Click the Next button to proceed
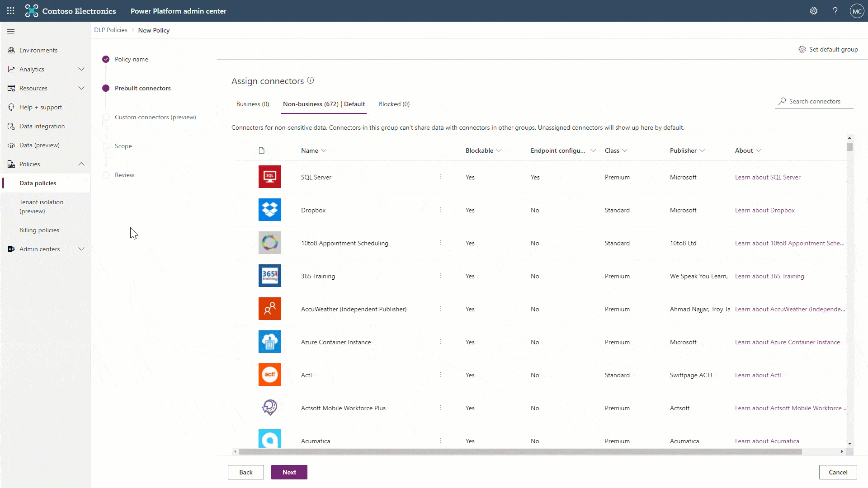Image resolution: width=868 pixels, height=488 pixels. click(x=289, y=472)
